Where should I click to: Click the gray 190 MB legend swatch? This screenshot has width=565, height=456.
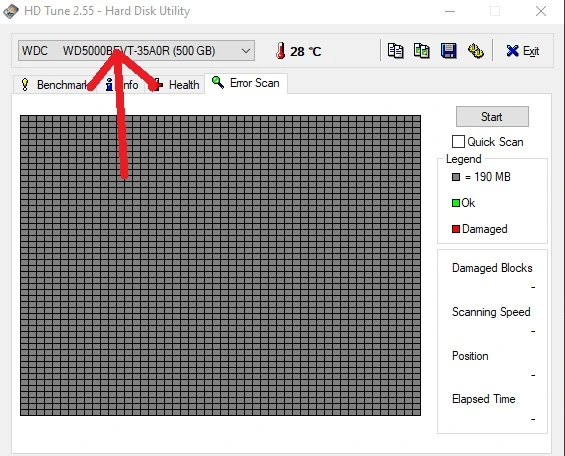[x=456, y=177]
